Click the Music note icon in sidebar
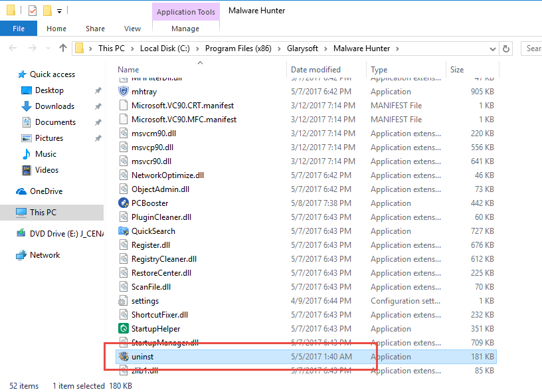This screenshot has width=542, height=392. click(27, 154)
